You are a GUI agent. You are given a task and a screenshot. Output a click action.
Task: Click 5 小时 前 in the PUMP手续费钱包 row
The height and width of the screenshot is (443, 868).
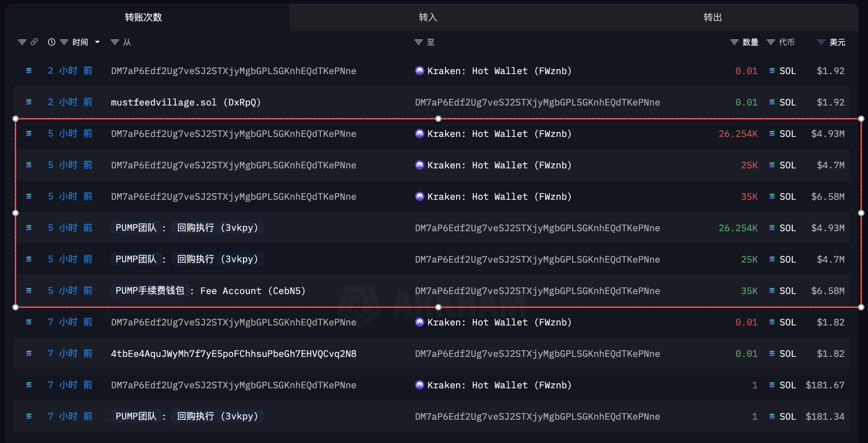(x=70, y=291)
